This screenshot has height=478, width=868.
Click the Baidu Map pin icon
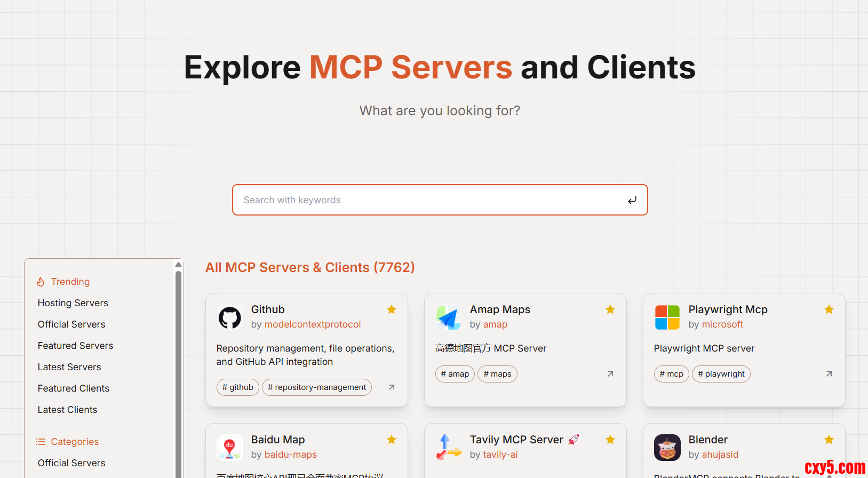coord(230,447)
